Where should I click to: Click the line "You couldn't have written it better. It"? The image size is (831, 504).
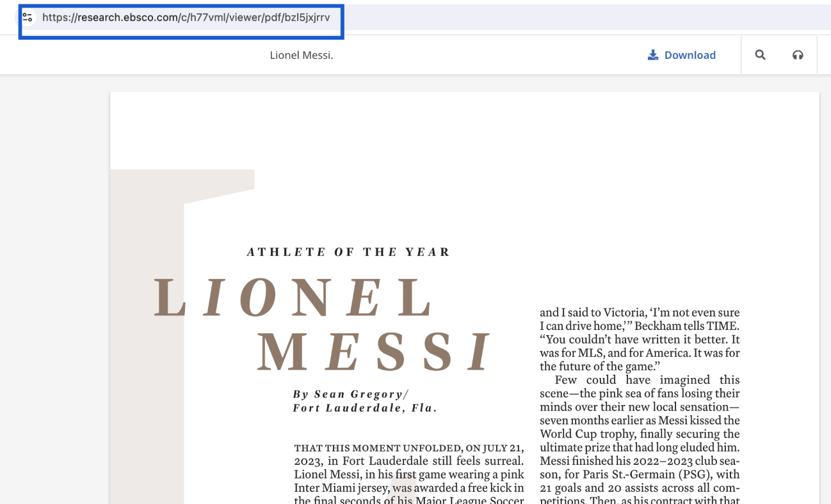click(x=640, y=340)
